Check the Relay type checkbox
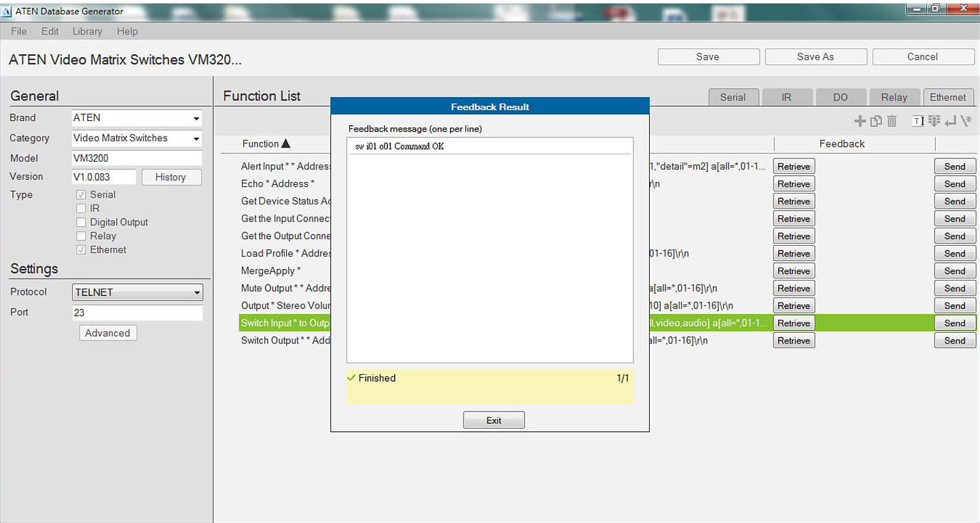This screenshot has width=980, height=523. click(82, 236)
